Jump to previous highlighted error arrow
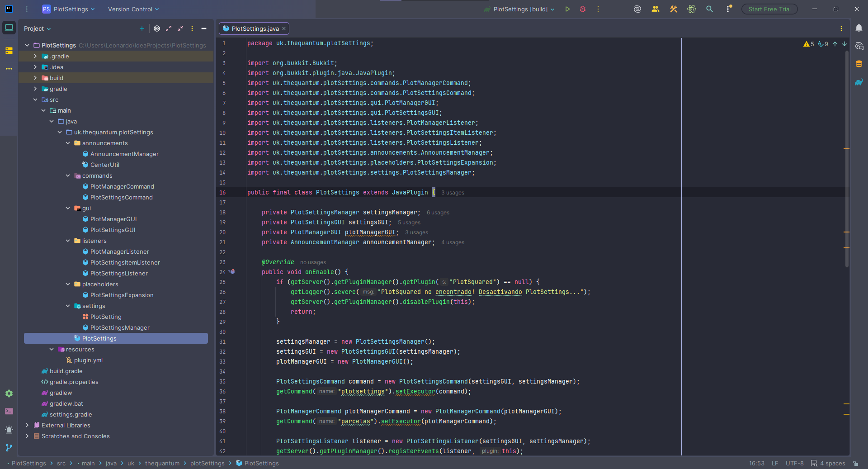This screenshot has height=469, width=868. [x=835, y=44]
